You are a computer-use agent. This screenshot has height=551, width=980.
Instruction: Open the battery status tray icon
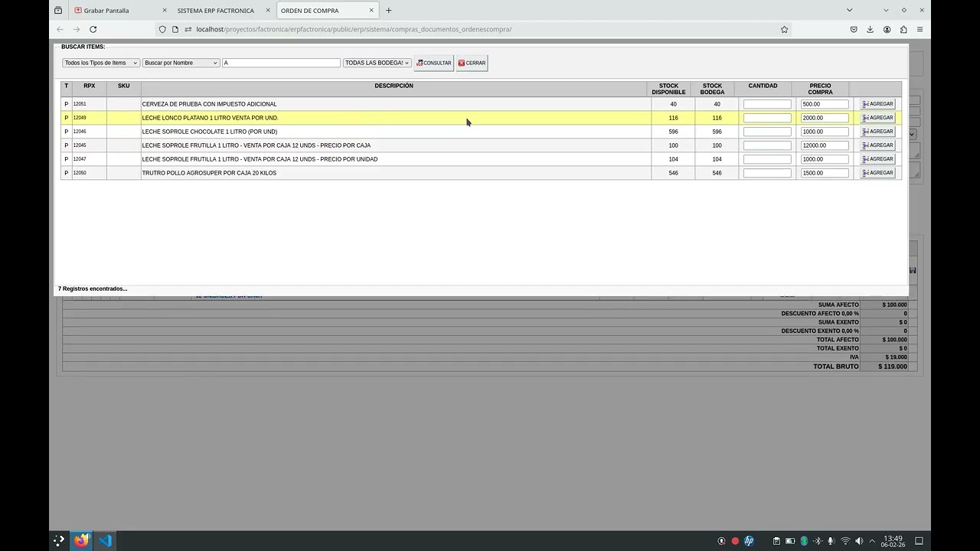(x=790, y=541)
